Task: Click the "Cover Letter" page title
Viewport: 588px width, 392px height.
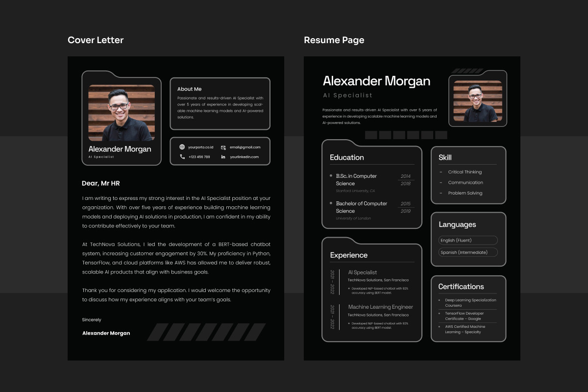Action: (x=96, y=40)
